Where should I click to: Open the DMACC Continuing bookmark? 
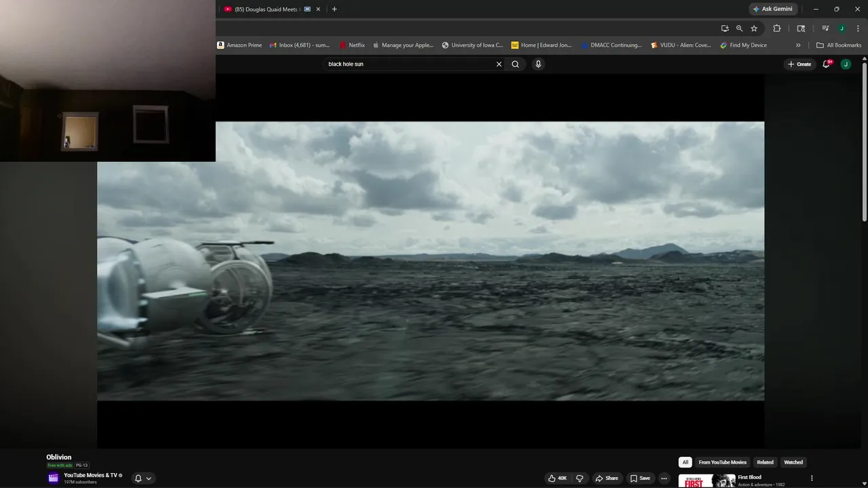(612, 45)
